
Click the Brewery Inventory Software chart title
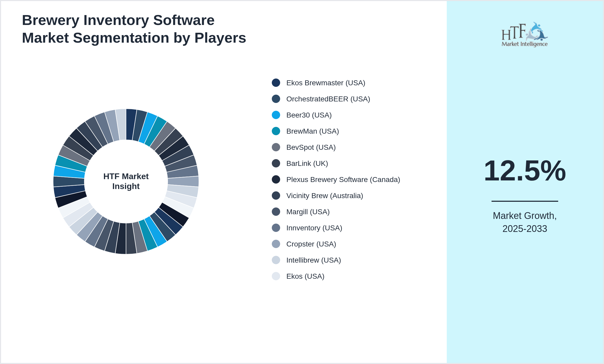point(134,29)
